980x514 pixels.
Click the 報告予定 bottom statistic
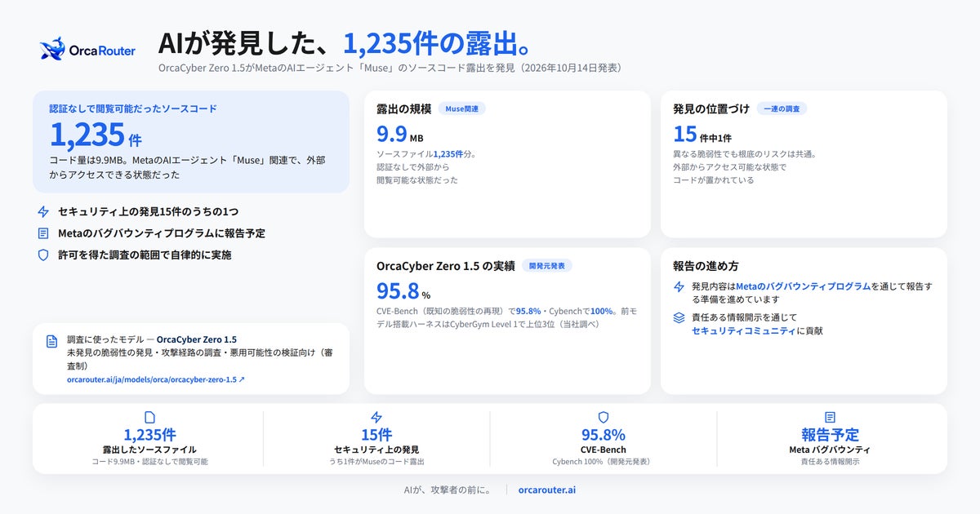(831, 435)
